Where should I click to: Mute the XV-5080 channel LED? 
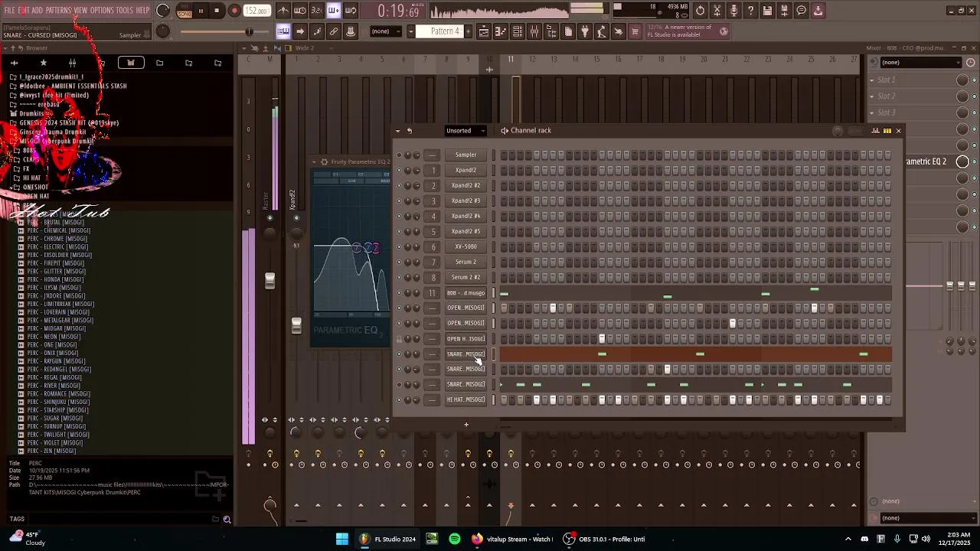(399, 247)
